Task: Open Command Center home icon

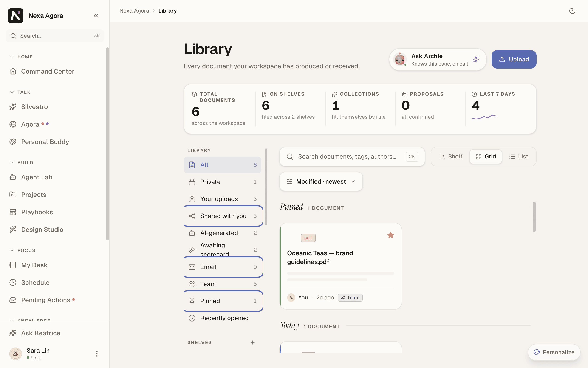Action: click(13, 71)
